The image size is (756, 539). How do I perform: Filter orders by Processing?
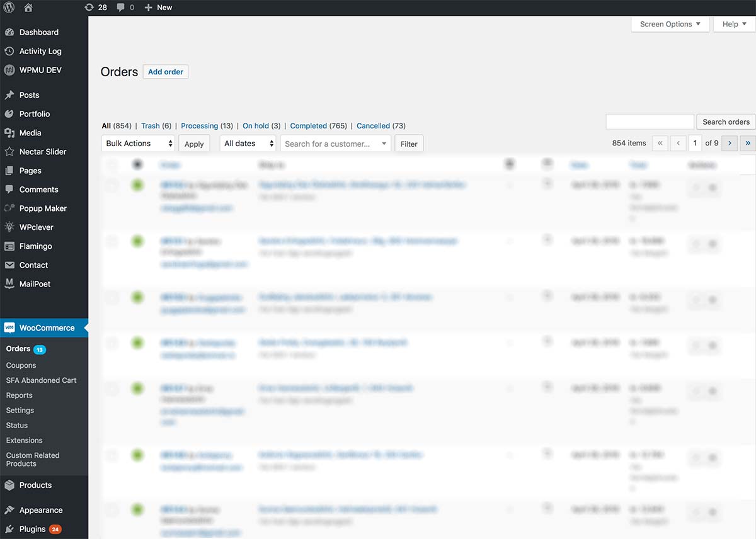[x=199, y=126]
